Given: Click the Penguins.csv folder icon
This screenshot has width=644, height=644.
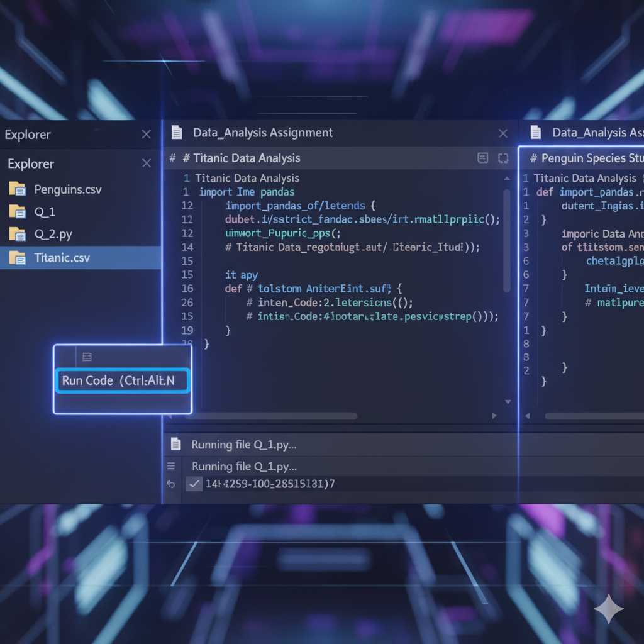Looking at the screenshot, I should tap(17, 189).
